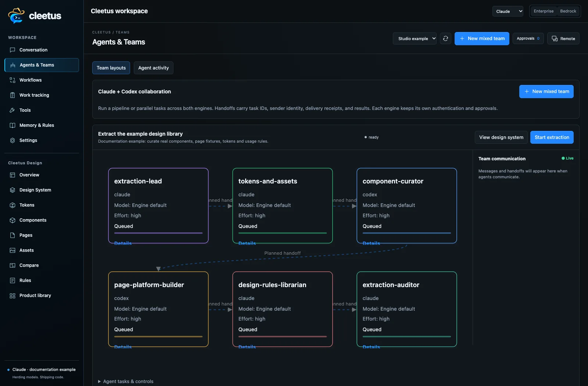Select the Enterprise toggle option

tap(544, 11)
